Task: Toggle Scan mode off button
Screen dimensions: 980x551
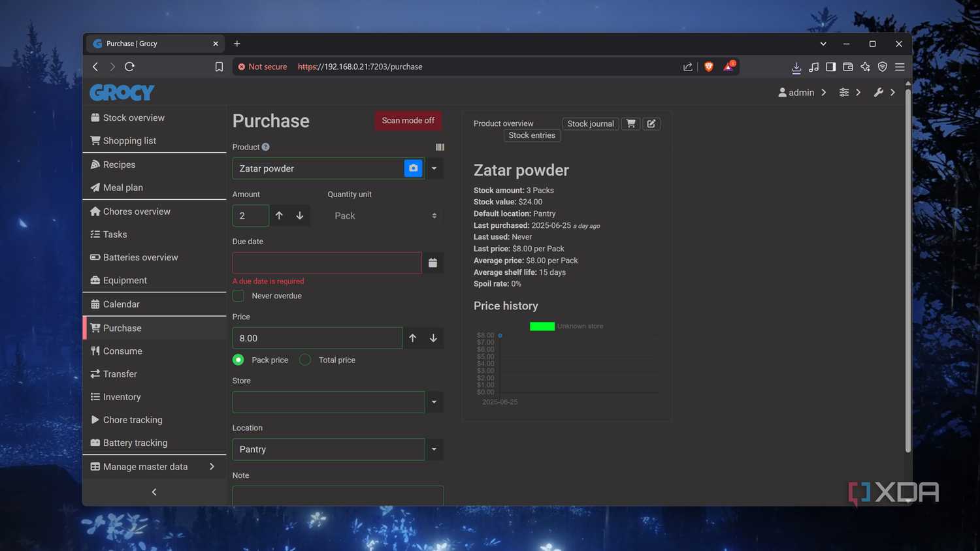Action: (408, 121)
